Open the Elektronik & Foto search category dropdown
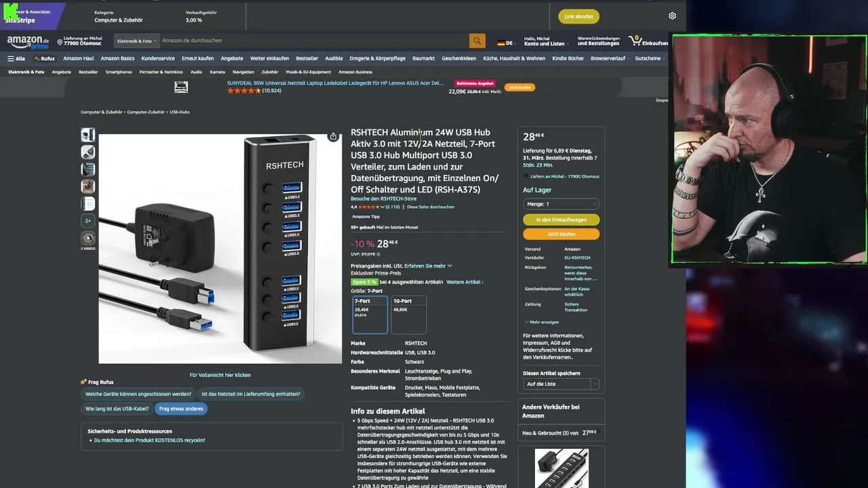 tap(136, 41)
